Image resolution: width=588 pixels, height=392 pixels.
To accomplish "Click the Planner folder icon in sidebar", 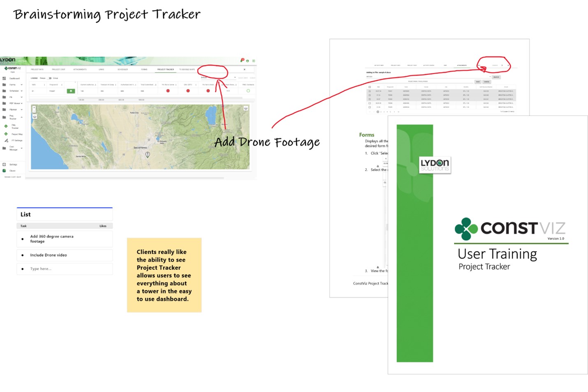I will point(4,109).
